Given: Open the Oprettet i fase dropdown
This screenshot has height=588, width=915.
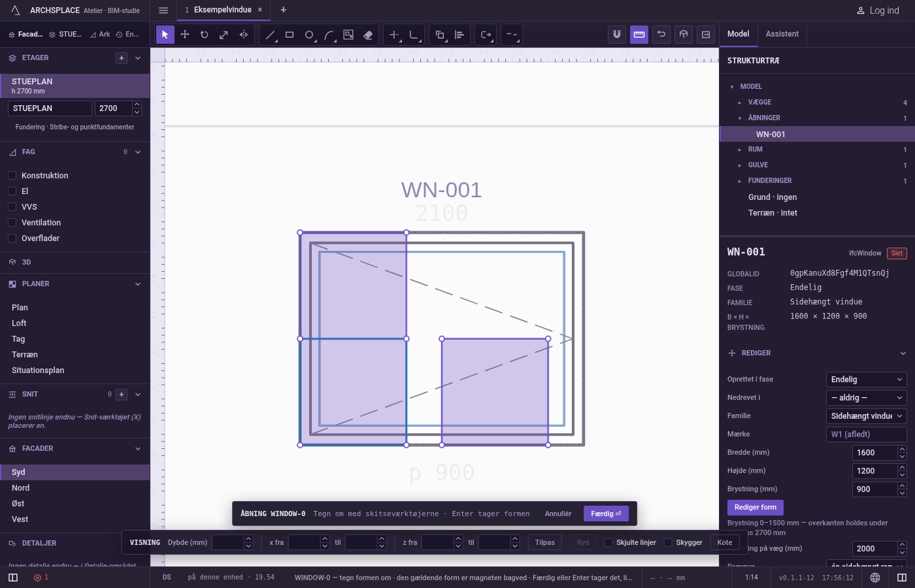Looking at the screenshot, I should click(x=867, y=380).
